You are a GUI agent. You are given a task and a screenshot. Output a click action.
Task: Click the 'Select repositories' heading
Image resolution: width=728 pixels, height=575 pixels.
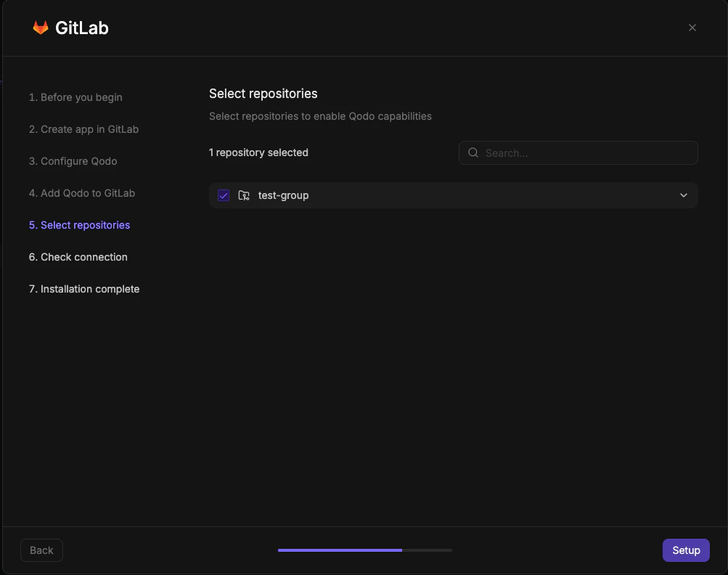pos(263,94)
